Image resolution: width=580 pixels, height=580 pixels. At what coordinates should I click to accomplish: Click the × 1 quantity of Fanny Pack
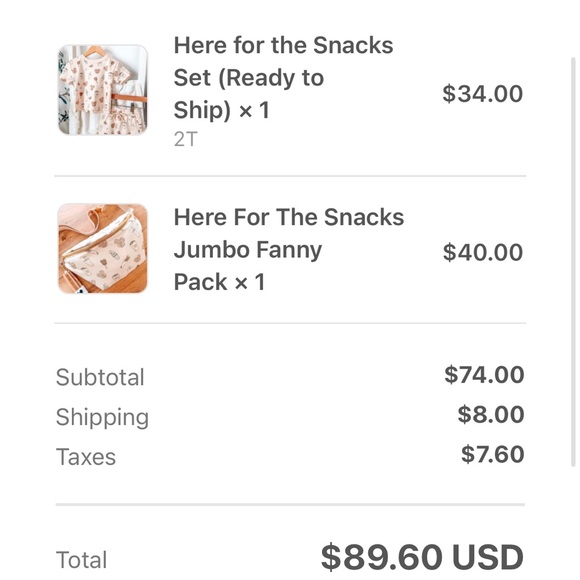click(x=250, y=282)
